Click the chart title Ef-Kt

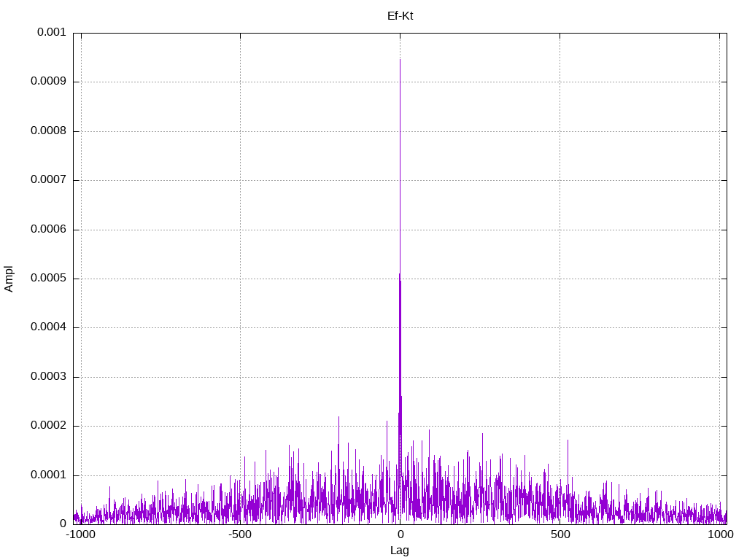[x=400, y=15]
